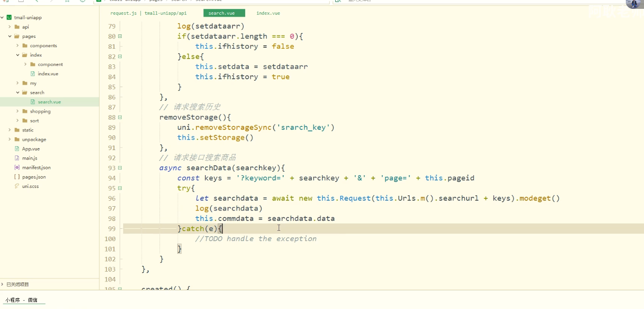The height and width of the screenshot is (309, 644).
Task: Collapse the search folder chevron
Action: coord(18,93)
